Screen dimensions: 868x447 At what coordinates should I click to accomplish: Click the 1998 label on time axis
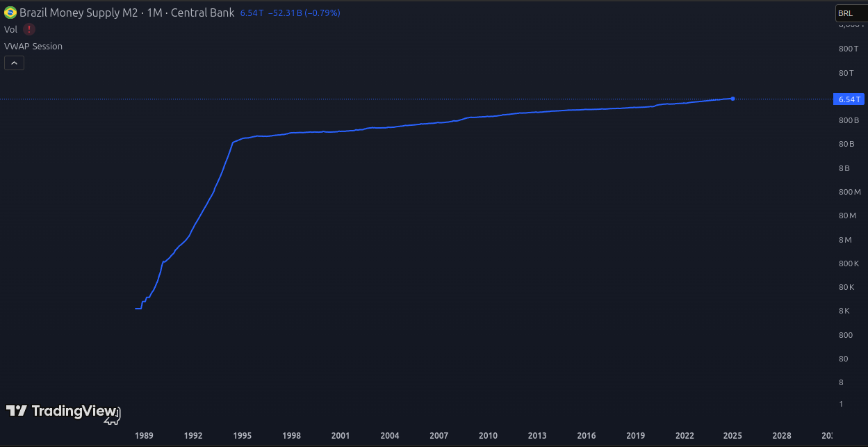(x=291, y=436)
